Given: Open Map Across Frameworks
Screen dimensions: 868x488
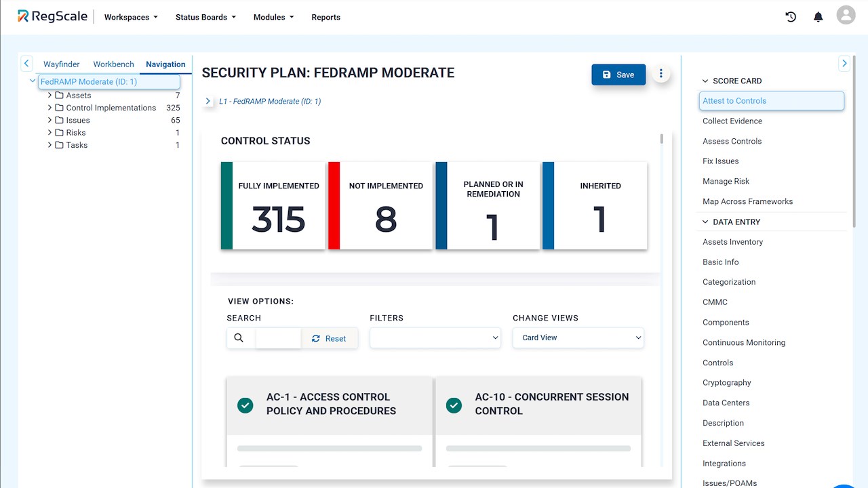Looking at the screenshot, I should click(x=747, y=201).
